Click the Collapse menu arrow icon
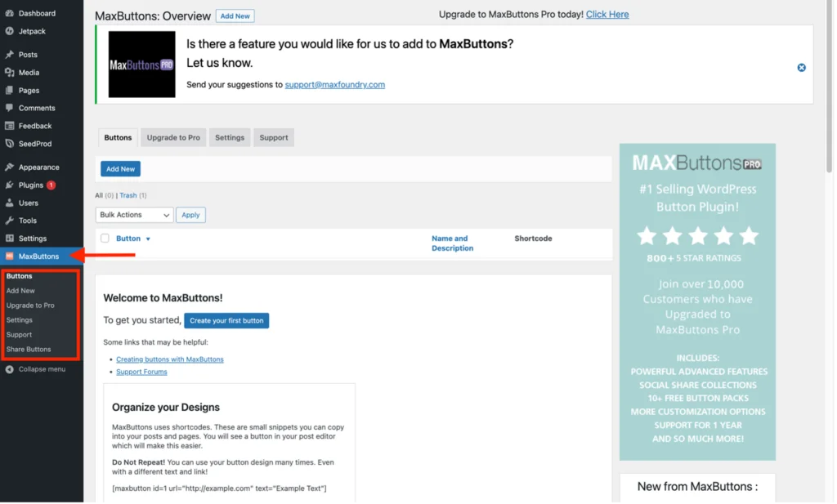 [9, 369]
